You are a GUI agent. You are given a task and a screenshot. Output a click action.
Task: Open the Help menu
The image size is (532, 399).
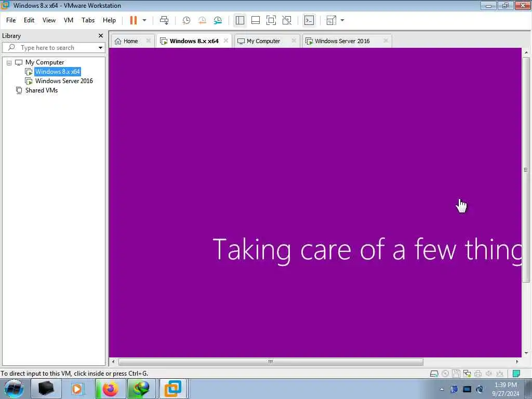pos(109,20)
